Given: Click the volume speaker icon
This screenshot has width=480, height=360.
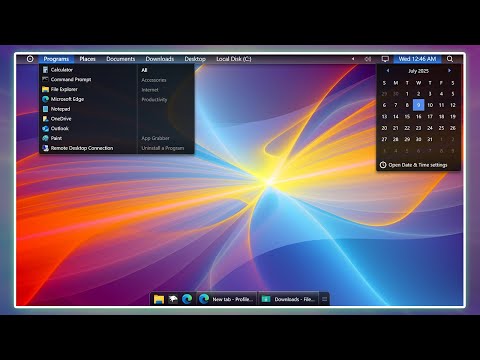Looking at the screenshot, I should (368, 59).
